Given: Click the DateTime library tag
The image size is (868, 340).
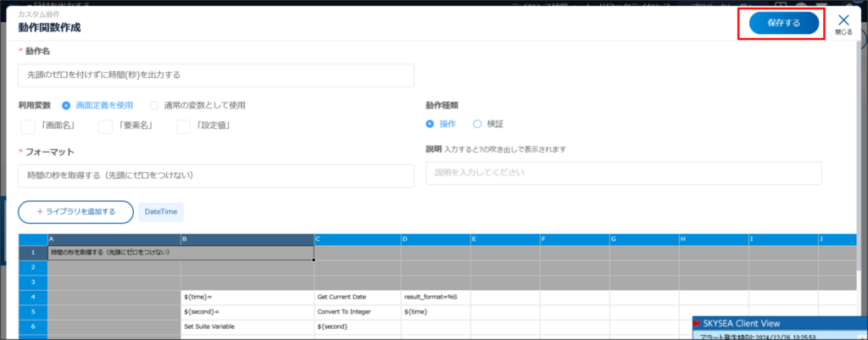Looking at the screenshot, I should pyautogui.click(x=161, y=212).
